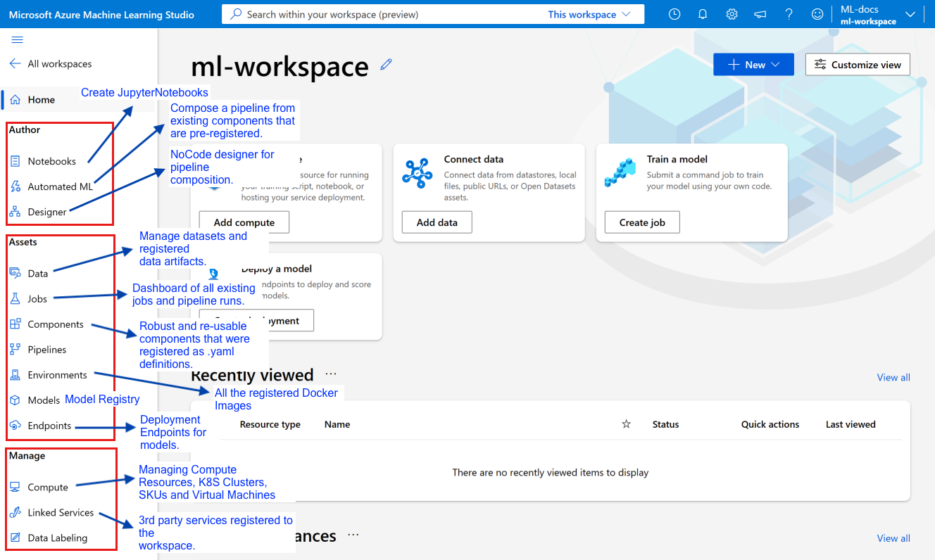Open the help question mark icon
This screenshot has height=560, width=935.
point(789,14)
